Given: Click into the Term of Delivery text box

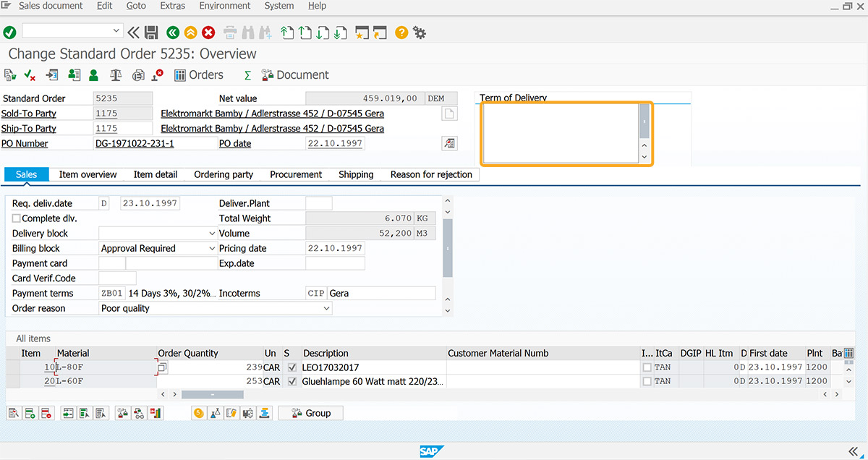Looking at the screenshot, I should (561, 133).
